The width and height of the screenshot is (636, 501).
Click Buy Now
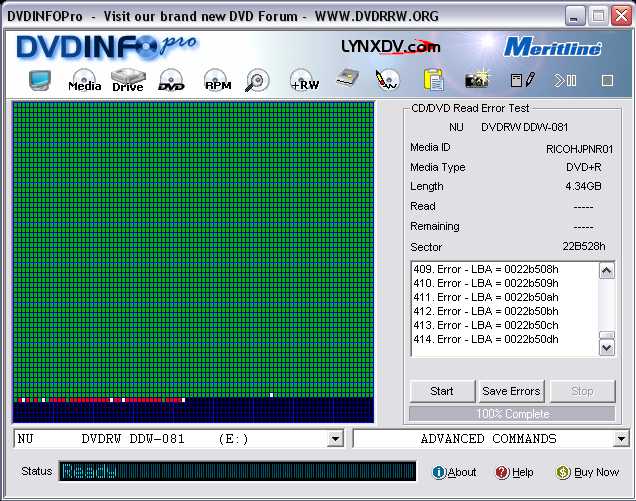(587, 472)
